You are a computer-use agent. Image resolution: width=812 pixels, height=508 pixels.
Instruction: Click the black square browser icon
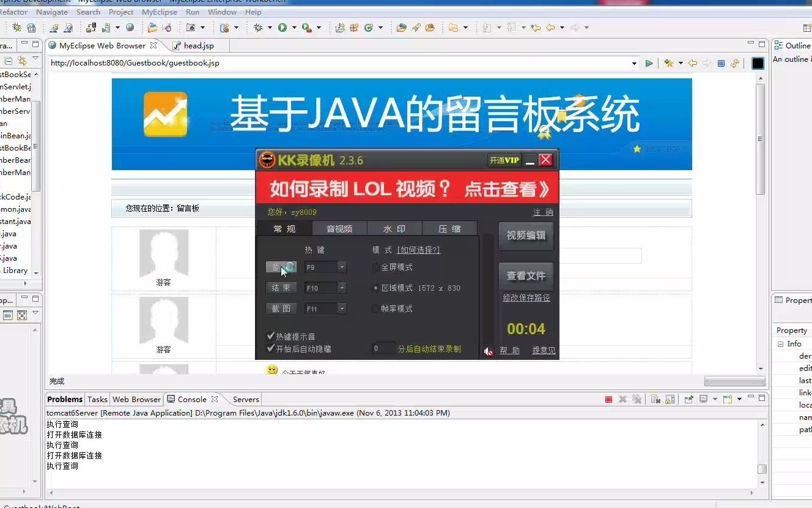click(758, 63)
